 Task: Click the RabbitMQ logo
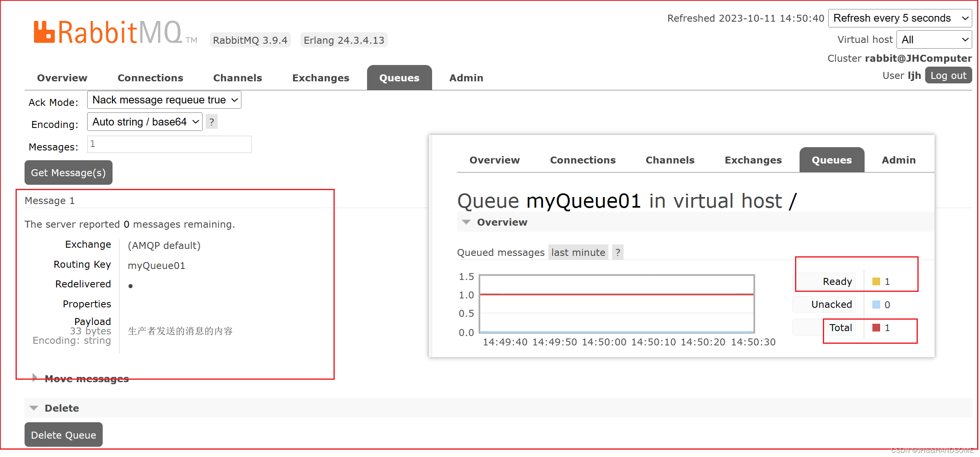tap(115, 32)
